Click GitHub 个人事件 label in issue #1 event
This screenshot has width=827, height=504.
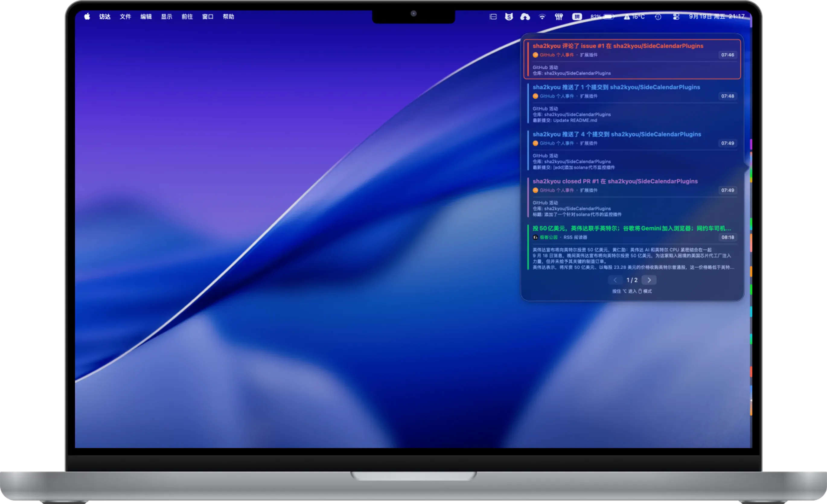(557, 55)
